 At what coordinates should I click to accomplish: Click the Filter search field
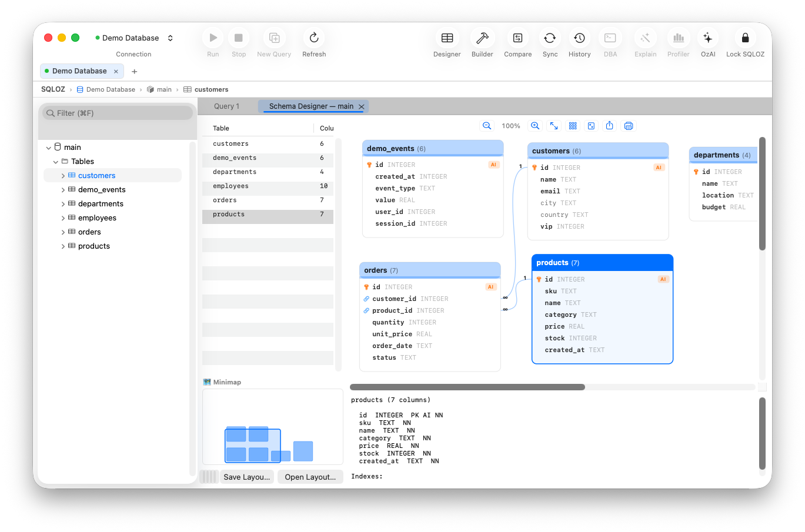click(118, 113)
